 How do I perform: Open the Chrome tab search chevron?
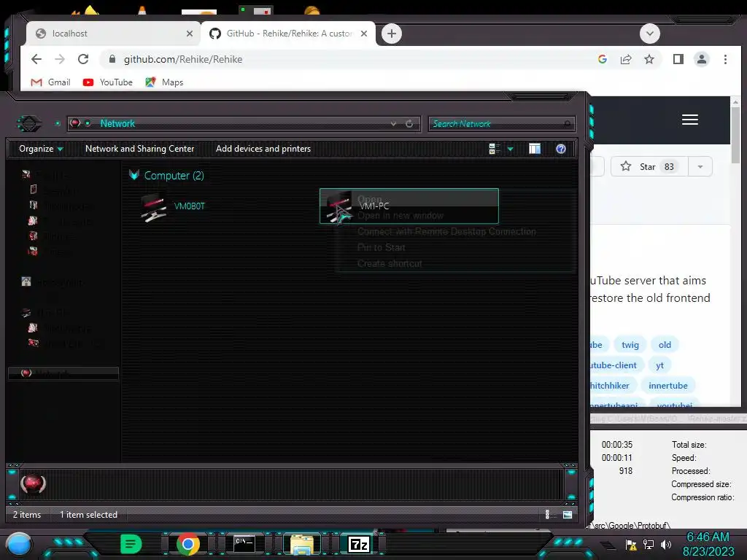[650, 34]
